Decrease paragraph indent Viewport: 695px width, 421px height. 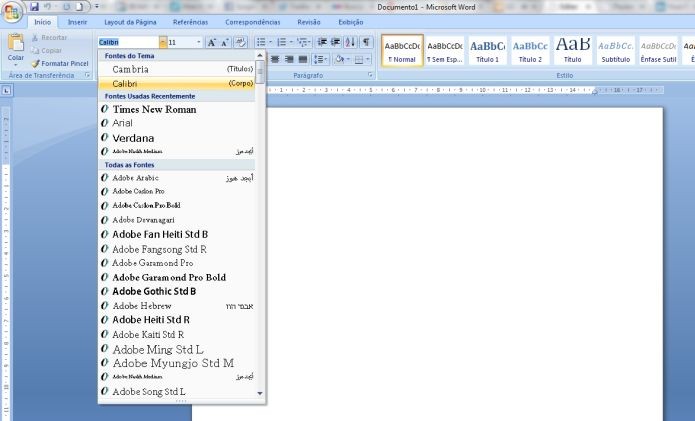322,42
